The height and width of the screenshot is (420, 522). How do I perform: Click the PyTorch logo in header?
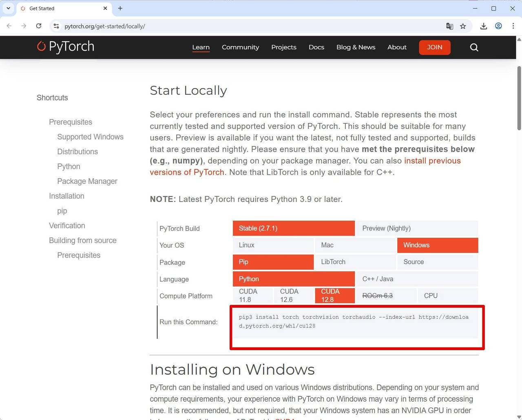pos(66,46)
